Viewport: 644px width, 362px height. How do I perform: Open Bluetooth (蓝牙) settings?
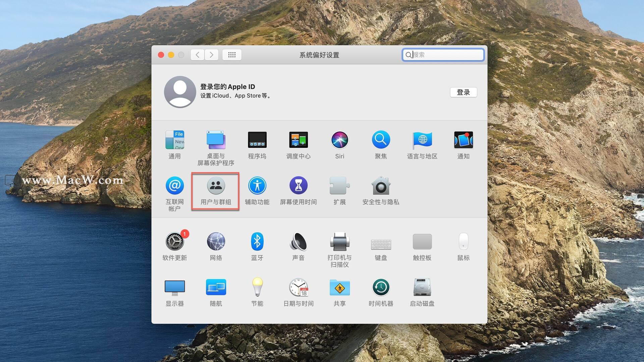[x=257, y=242]
